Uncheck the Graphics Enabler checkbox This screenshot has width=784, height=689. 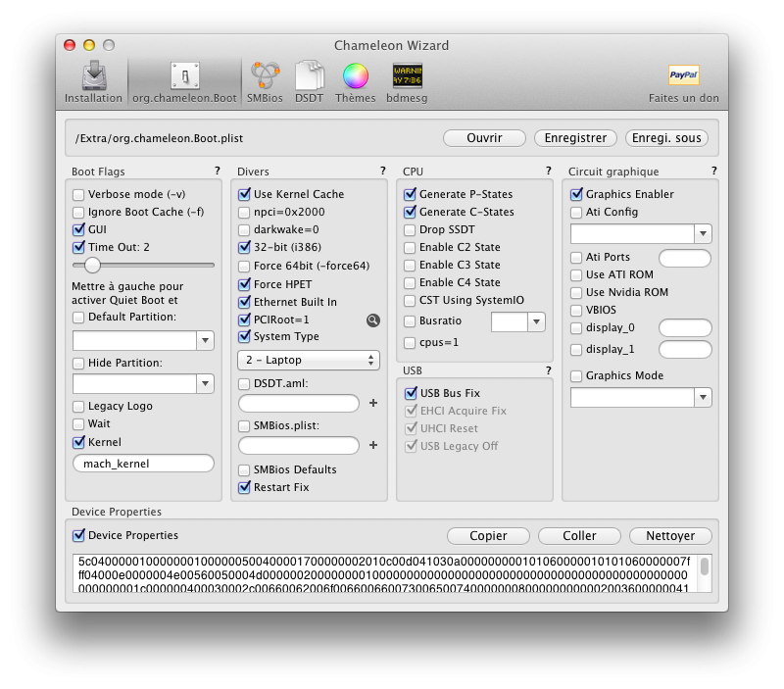coord(577,194)
